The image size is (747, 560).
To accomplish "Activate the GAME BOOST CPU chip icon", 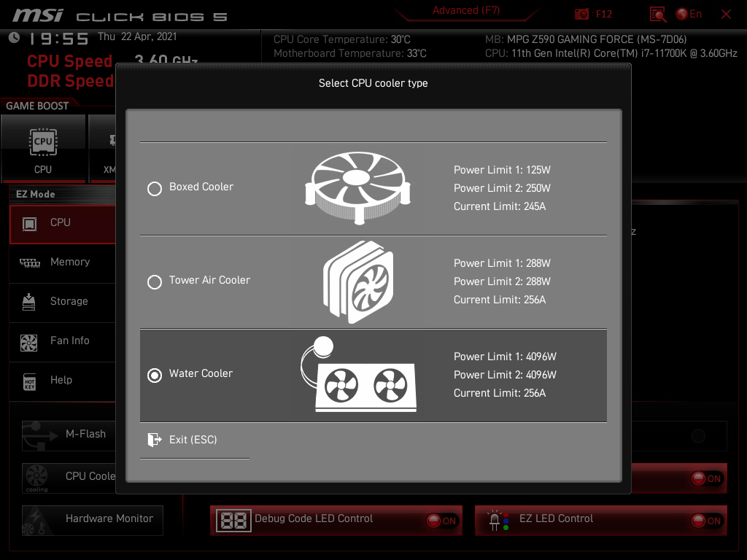I will [x=43, y=141].
